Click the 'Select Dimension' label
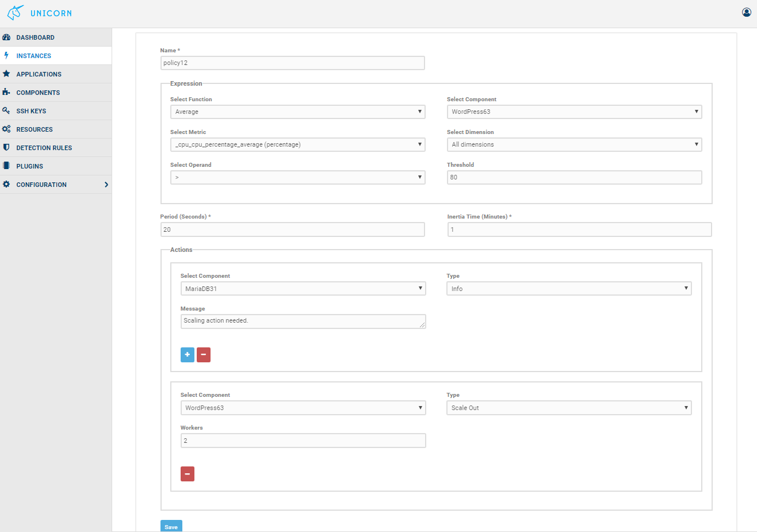The height and width of the screenshot is (532, 757). pos(471,132)
